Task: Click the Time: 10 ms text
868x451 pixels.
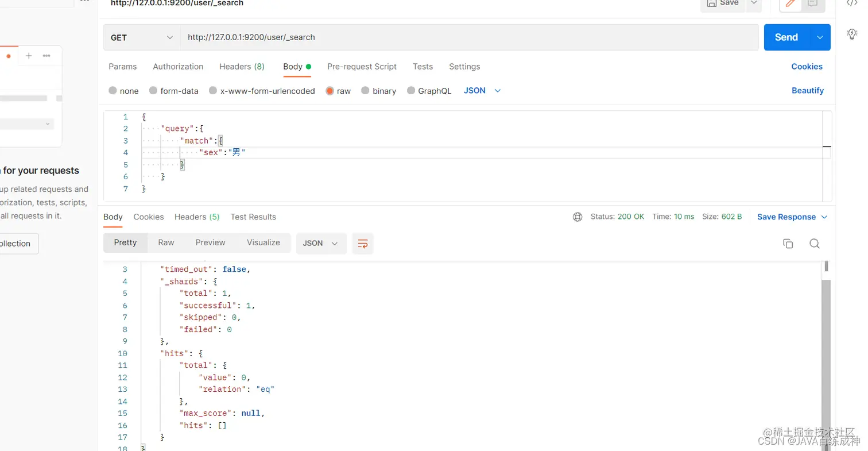Action: tap(673, 217)
